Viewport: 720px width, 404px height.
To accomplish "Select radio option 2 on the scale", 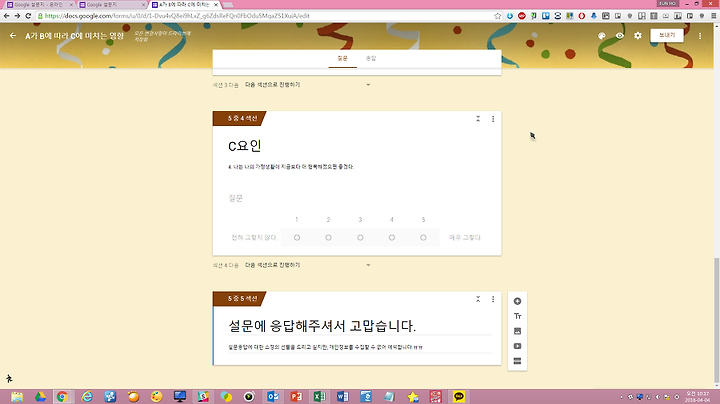I will [328, 238].
